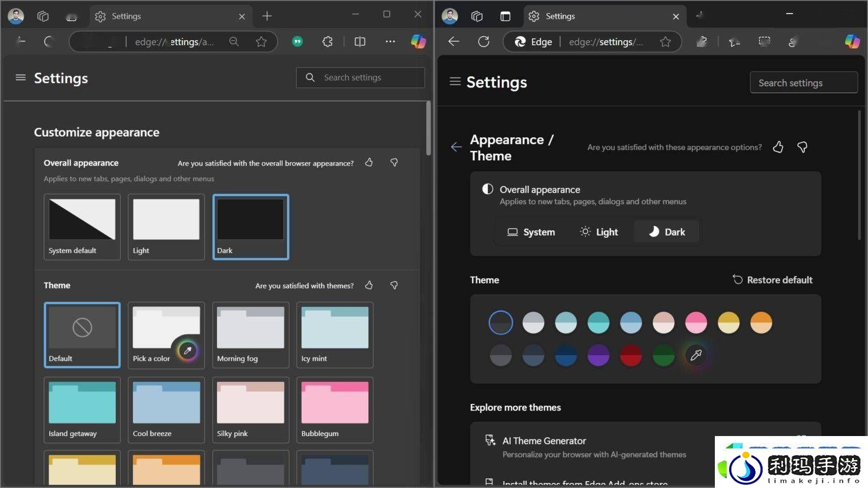
Task: Open Extensions puzzle icon in left toolbar
Action: [328, 41]
